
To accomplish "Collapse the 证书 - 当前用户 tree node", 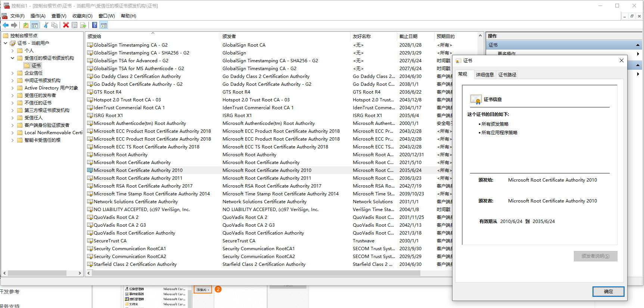I will (x=6, y=43).
